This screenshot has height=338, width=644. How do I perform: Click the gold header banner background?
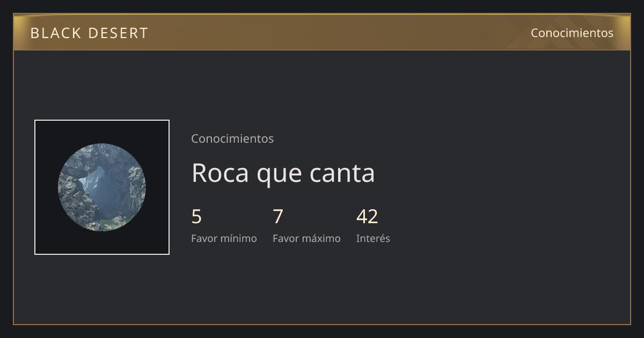[322, 32]
